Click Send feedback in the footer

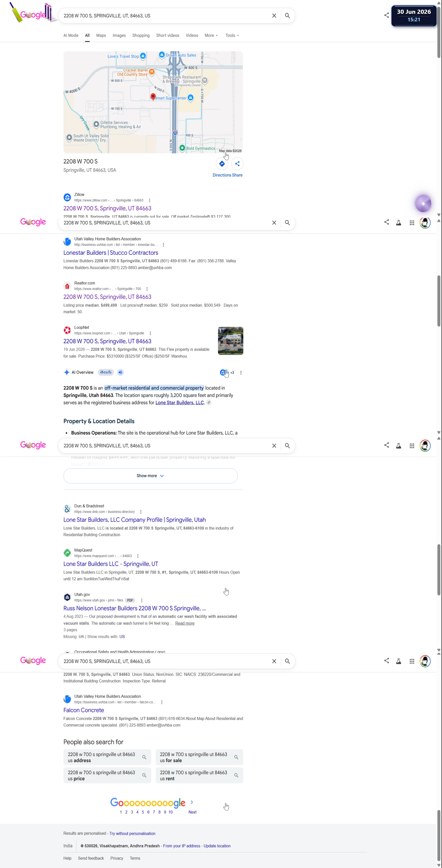[91, 859]
